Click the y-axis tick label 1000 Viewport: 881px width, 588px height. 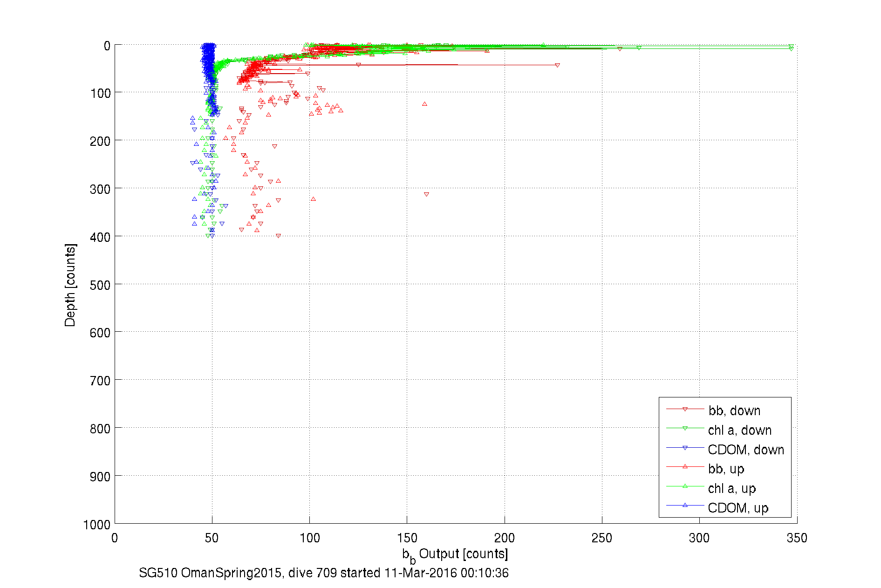[x=97, y=524]
